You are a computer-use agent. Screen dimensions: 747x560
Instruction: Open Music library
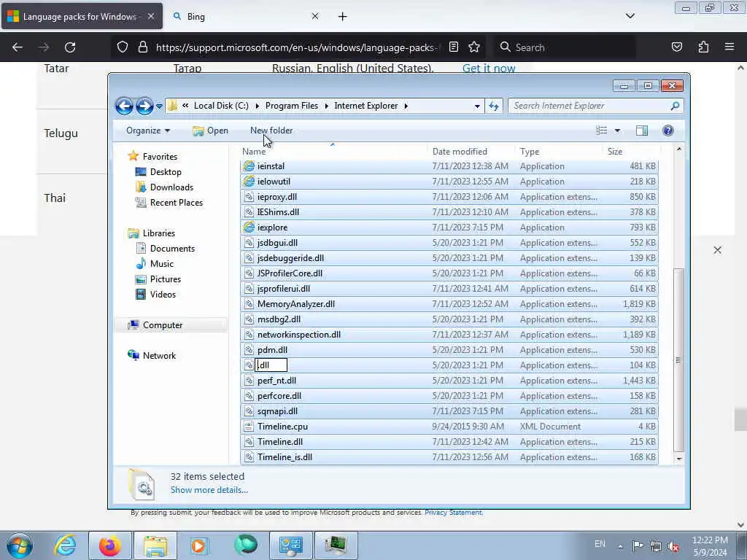pos(161,264)
